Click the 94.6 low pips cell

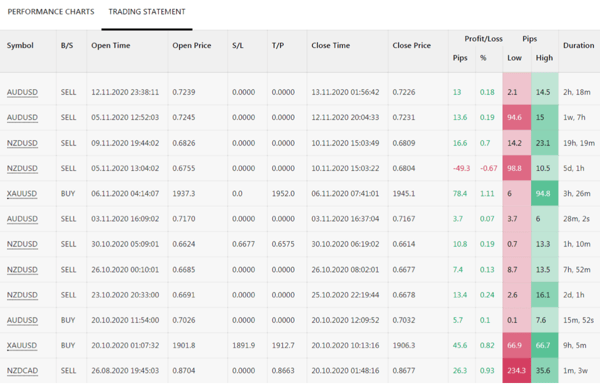coord(517,117)
